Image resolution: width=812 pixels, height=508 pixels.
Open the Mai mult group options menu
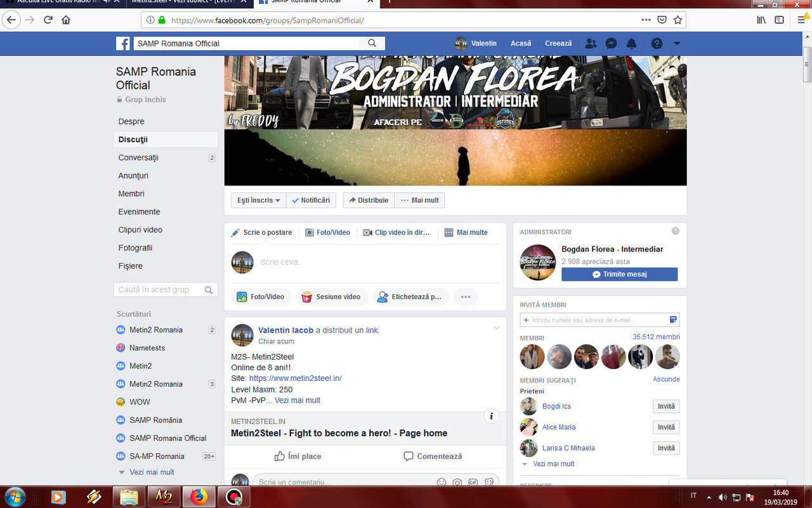tap(419, 200)
